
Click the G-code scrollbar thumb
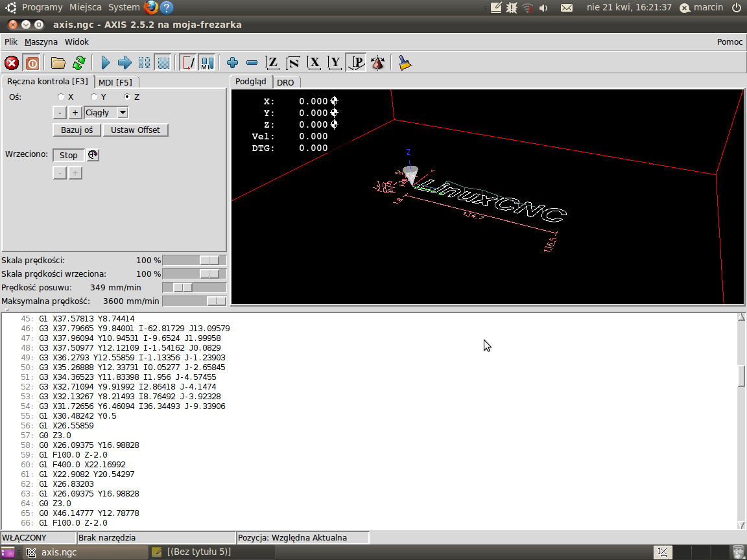(741, 376)
